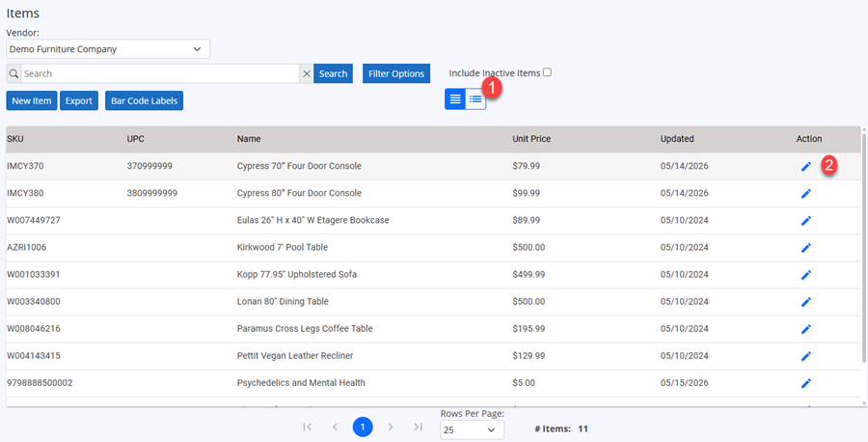Export the items list
868x442 pixels.
[x=79, y=100]
